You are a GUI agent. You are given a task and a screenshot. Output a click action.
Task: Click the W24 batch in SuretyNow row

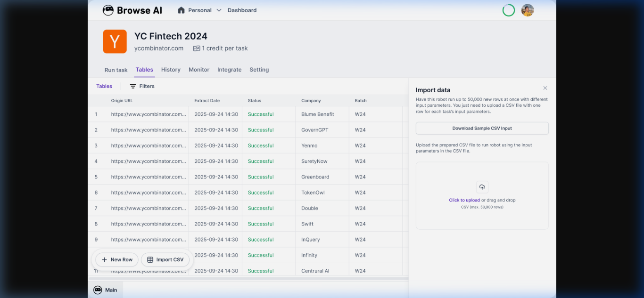(x=360, y=161)
